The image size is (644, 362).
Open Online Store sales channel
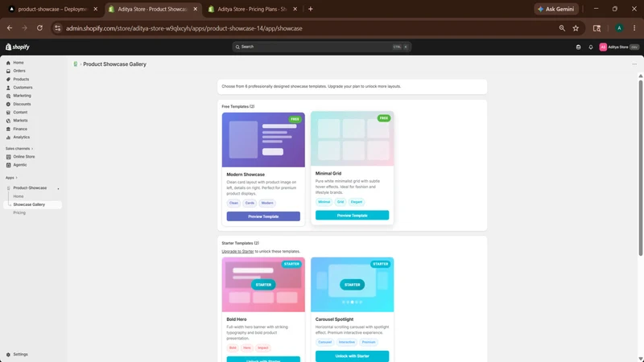[24, 157]
